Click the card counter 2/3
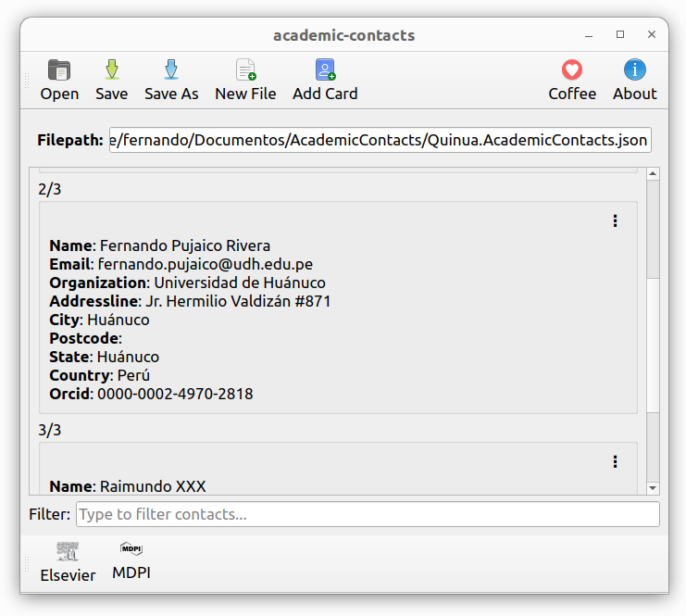Viewport: 686px width, 616px height. pyautogui.click(x=49, y=189)
